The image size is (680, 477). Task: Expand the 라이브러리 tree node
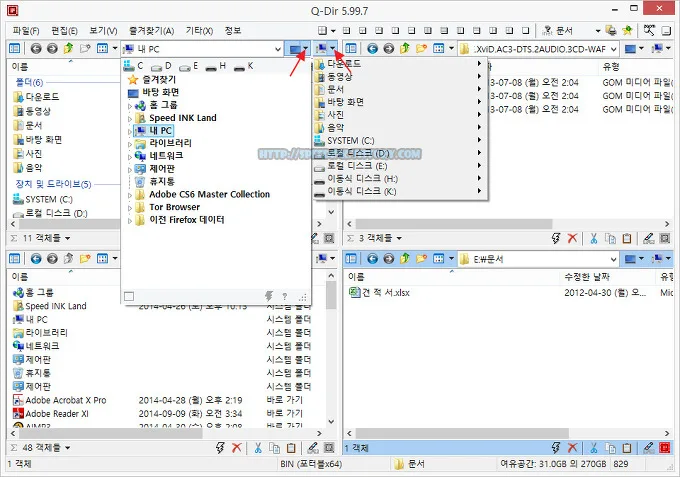(130, 143)
